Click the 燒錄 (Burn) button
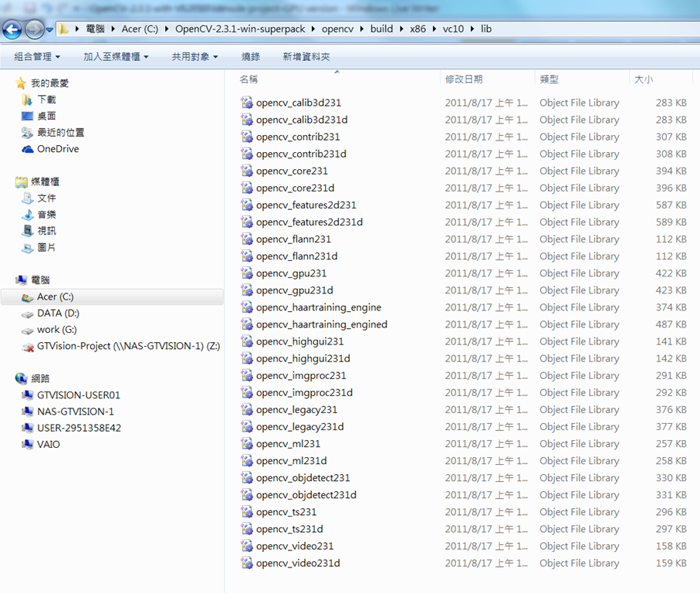Viewport: 700px width, 593px height. (251, 56)
